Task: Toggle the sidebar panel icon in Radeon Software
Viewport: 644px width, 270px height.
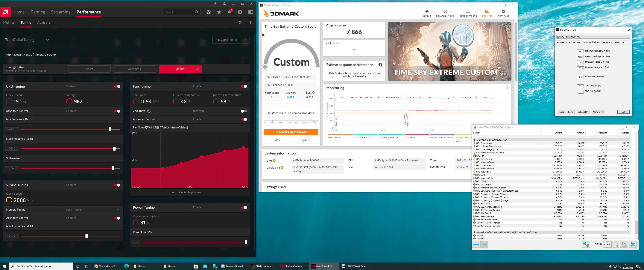Action: point(251,12)
